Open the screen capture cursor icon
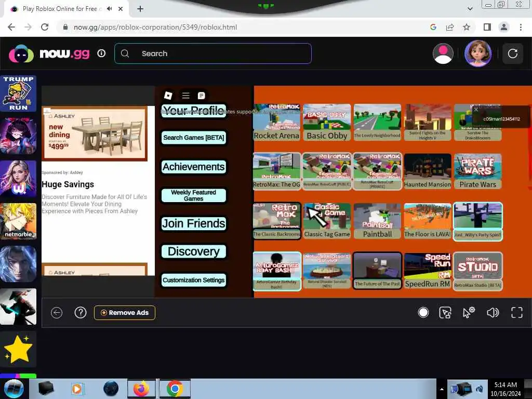Viewport: 532px width, 399px height. (445, 312)
